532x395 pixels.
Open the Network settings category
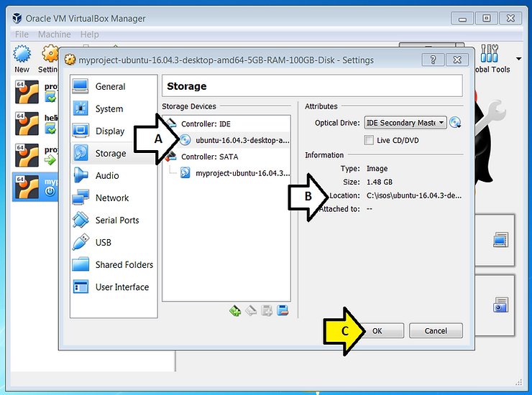pyautogui.click(x=114, y=198)
